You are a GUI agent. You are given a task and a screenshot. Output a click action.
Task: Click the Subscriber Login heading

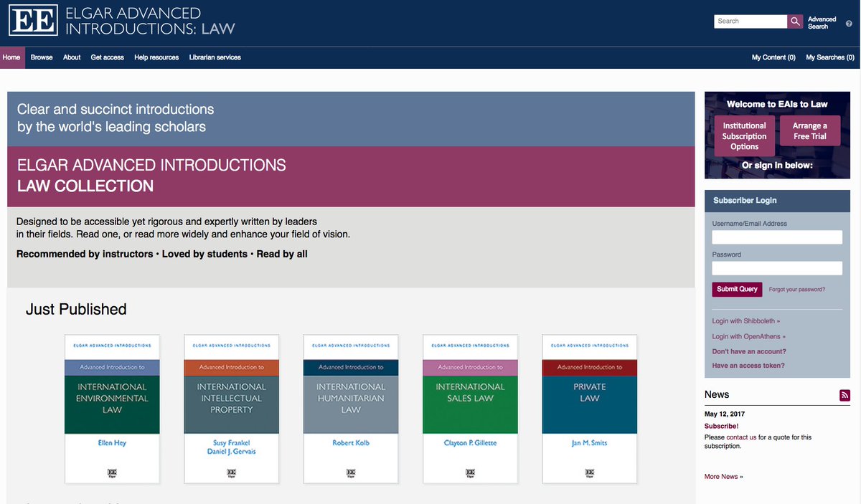coord(745,201)
